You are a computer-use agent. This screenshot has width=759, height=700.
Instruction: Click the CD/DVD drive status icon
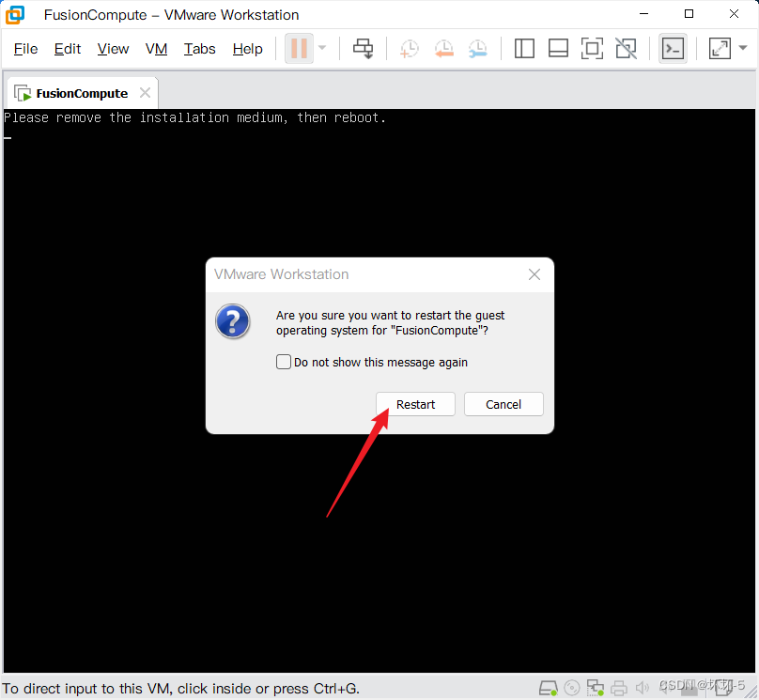coord(572,688)
